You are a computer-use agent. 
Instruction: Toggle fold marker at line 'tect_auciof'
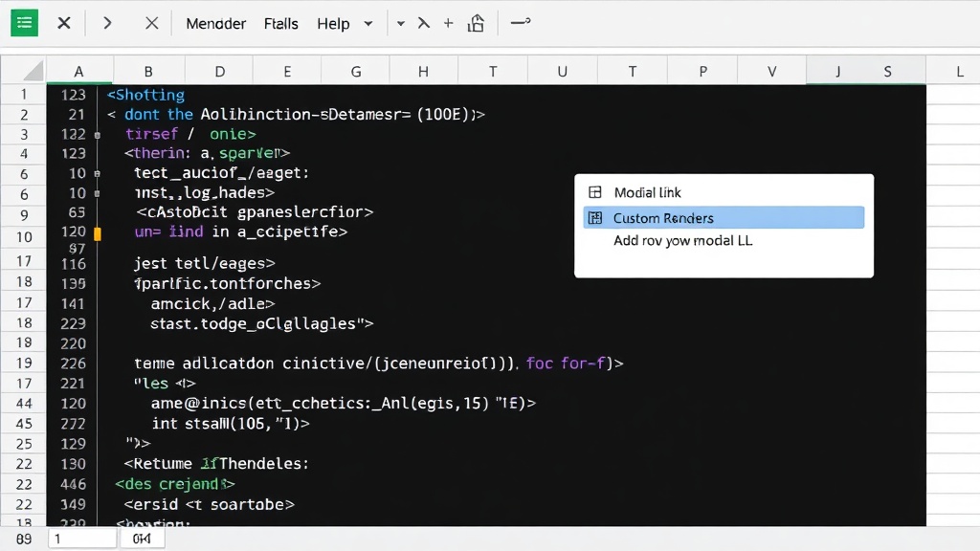[97, 174]
